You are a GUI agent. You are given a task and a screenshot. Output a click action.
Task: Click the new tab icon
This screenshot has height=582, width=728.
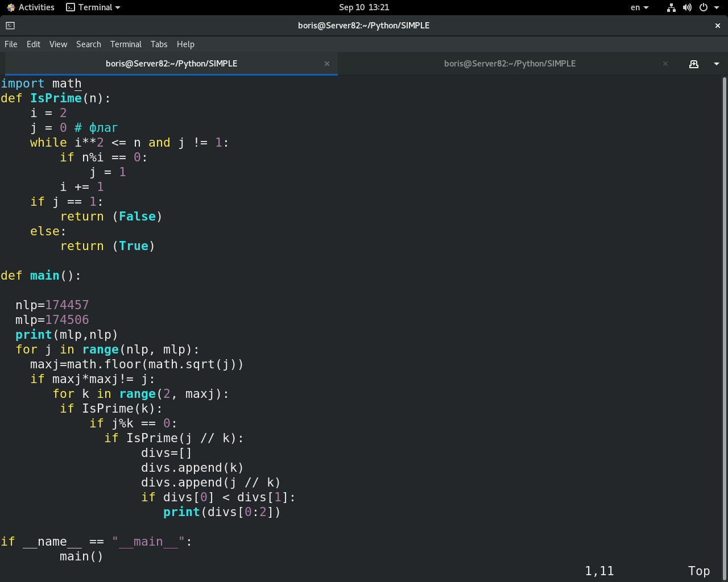(694, 64)
